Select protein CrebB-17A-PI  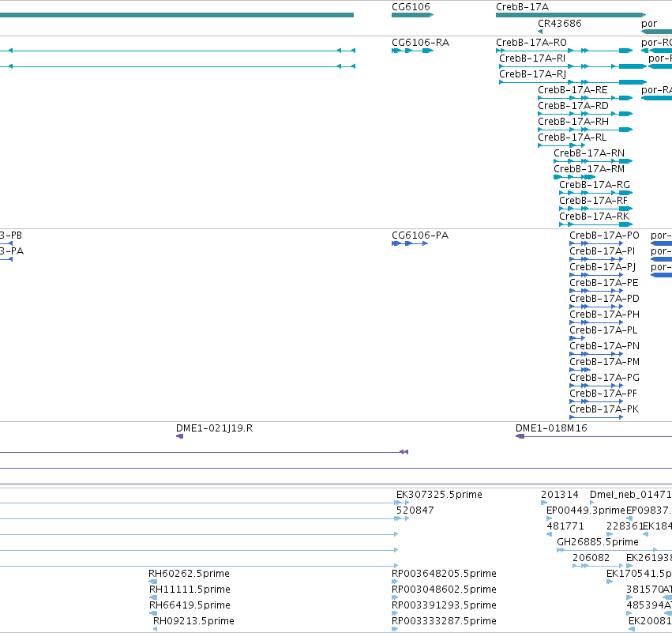[603, 251]
